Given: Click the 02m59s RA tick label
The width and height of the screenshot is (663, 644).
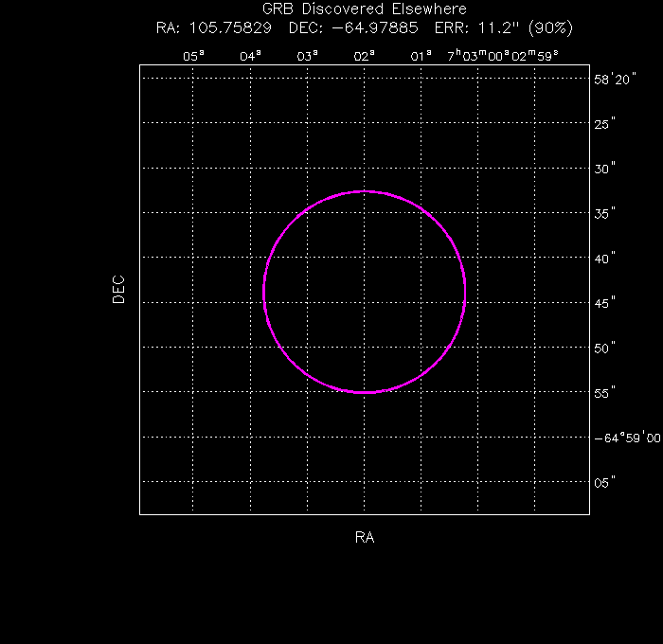Looking at the screenshot, I should click(535, 56).
